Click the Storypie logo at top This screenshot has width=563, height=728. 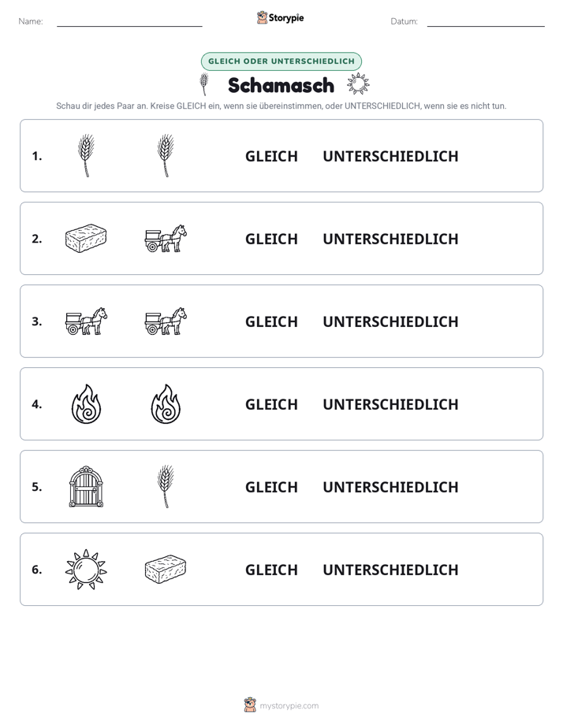click(x=281, y=17)
